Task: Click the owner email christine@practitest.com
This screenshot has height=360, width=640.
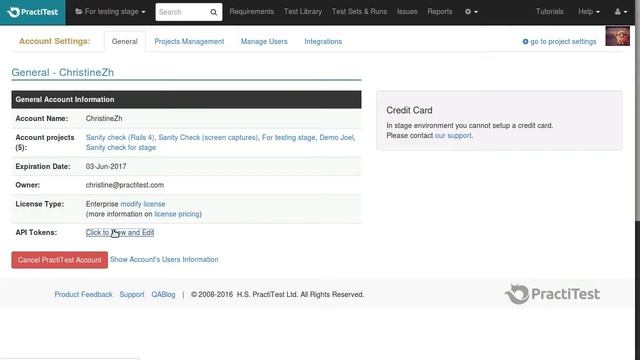Action: coord(125,185)
